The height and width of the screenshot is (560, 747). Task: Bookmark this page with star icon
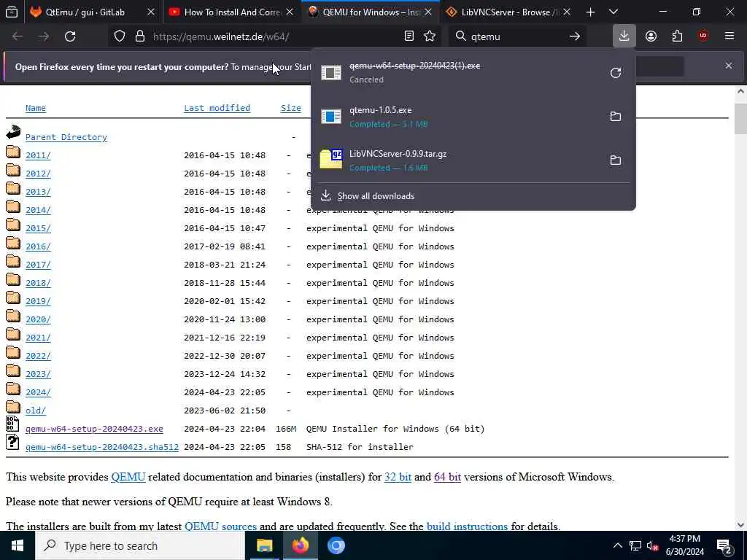[430, 36]
